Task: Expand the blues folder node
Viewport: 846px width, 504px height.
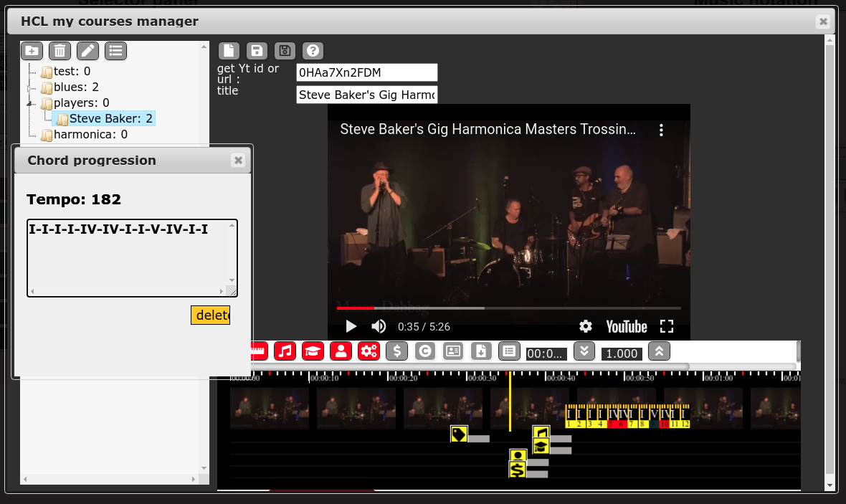Action: [29, 87]
